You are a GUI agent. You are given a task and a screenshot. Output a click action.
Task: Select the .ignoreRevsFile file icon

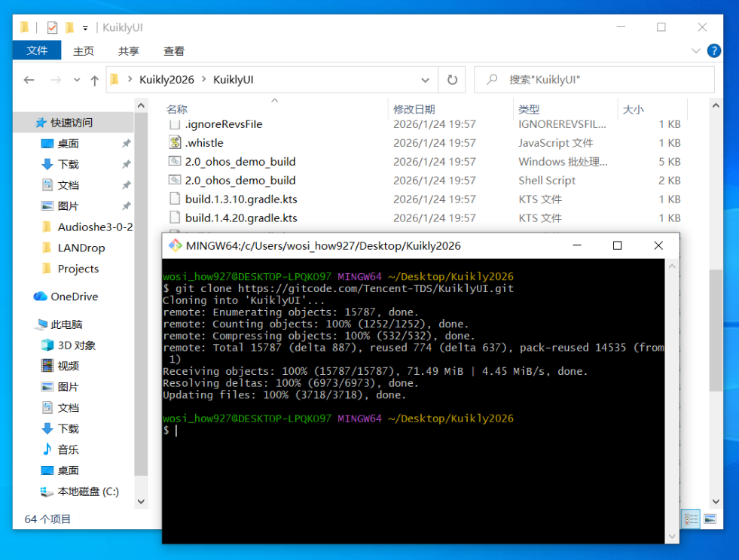click(x=175, y=124)
